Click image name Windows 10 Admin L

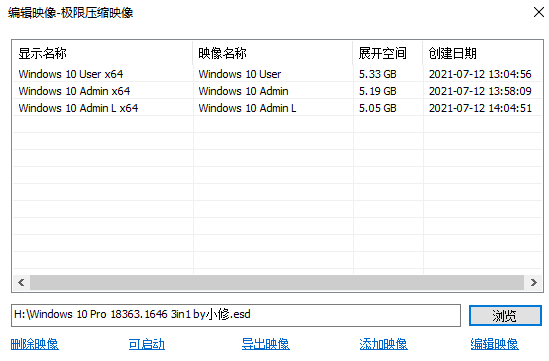247,108
